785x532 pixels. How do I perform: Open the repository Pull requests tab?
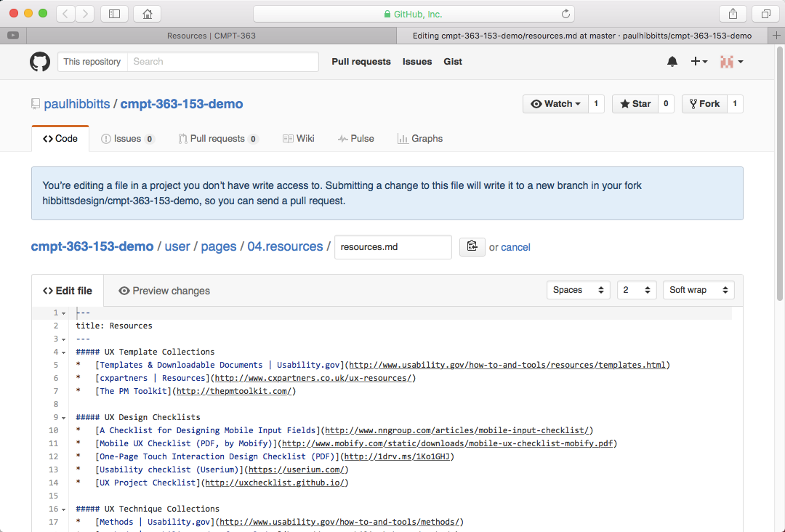[218, 139]
